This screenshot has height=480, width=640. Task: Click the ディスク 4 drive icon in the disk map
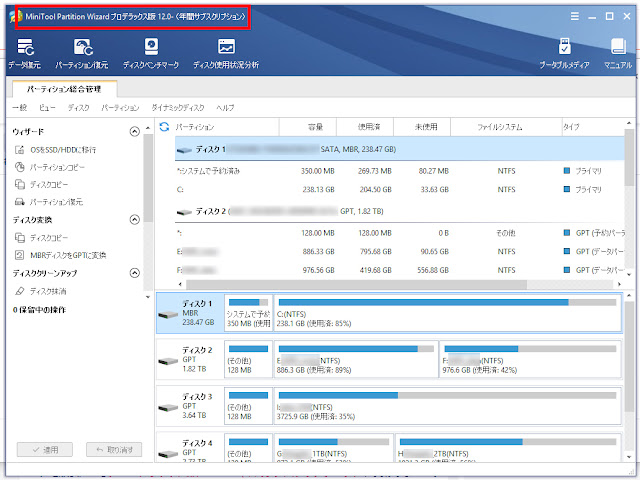coord(168,453)
